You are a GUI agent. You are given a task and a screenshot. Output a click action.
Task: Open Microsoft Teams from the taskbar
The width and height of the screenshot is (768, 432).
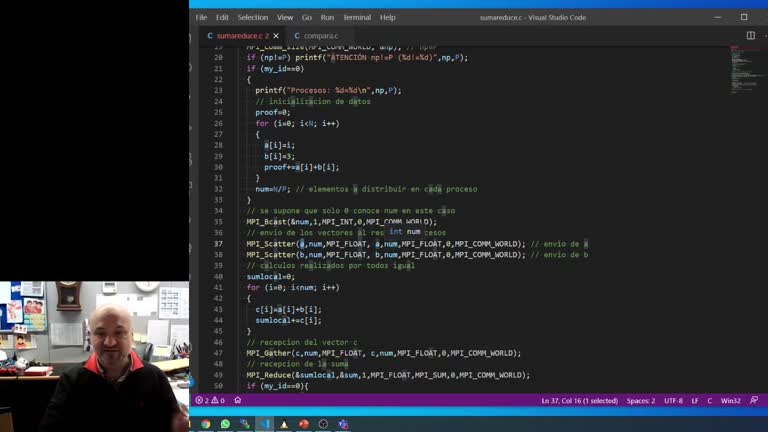click(343, 424)
